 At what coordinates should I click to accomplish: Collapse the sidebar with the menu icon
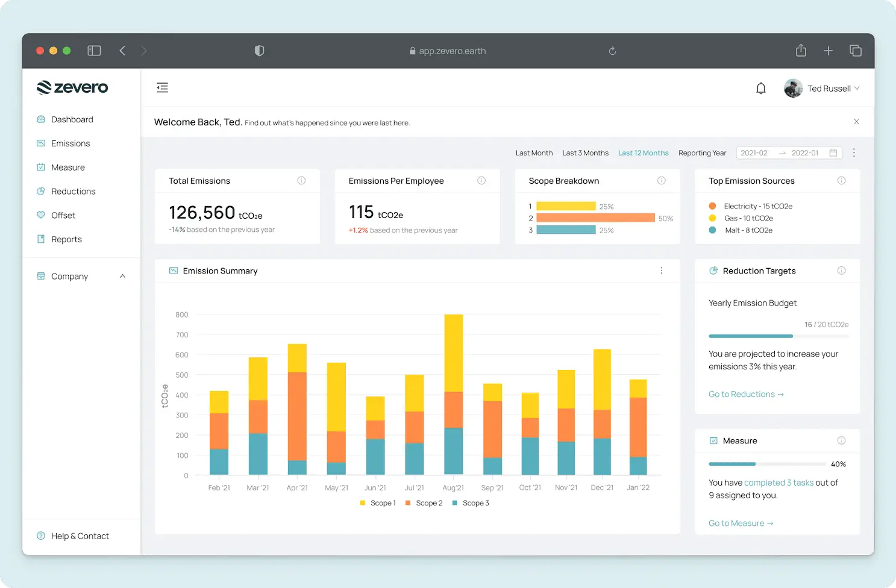pos(162,88)
